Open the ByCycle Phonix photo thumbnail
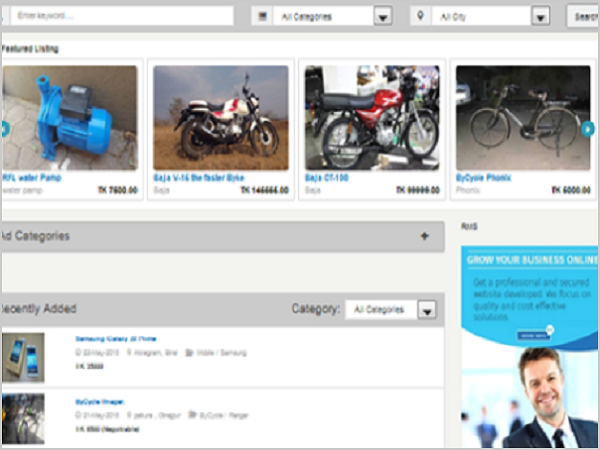 point(523,117)
